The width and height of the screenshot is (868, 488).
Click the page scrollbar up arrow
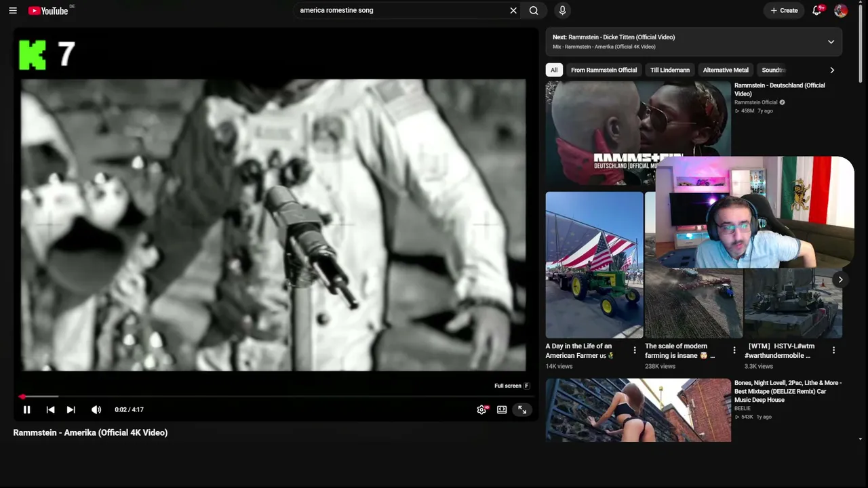coord(861,4)
